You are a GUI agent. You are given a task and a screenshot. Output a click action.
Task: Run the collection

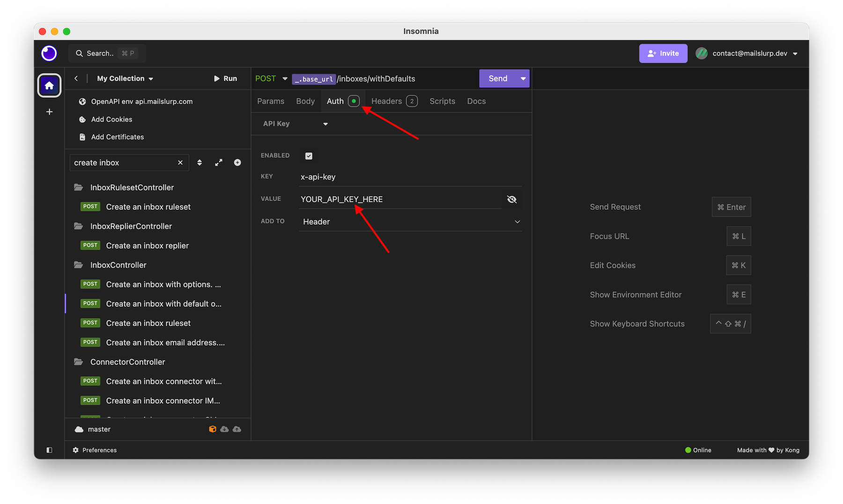click(x=226, y=79)
